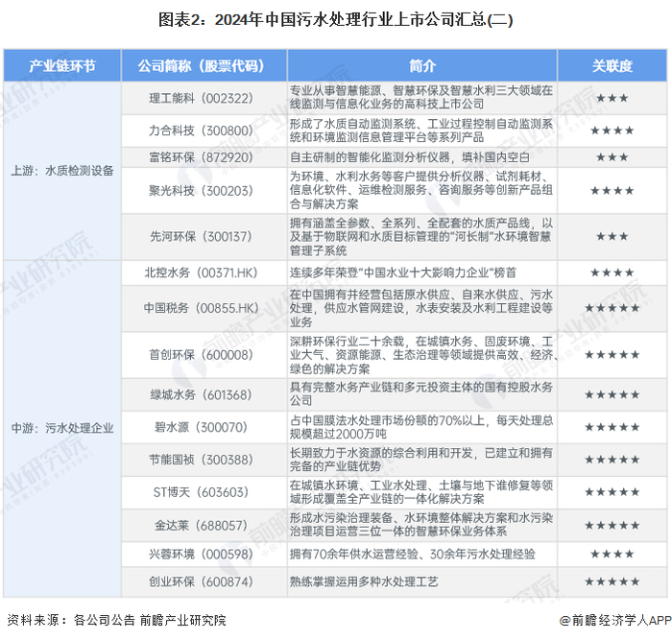The width and height of the screenshot is (672, 640).
Task: Click the 聚光科技 star rating
Action: pyautogui.click(x=612, y=191)
